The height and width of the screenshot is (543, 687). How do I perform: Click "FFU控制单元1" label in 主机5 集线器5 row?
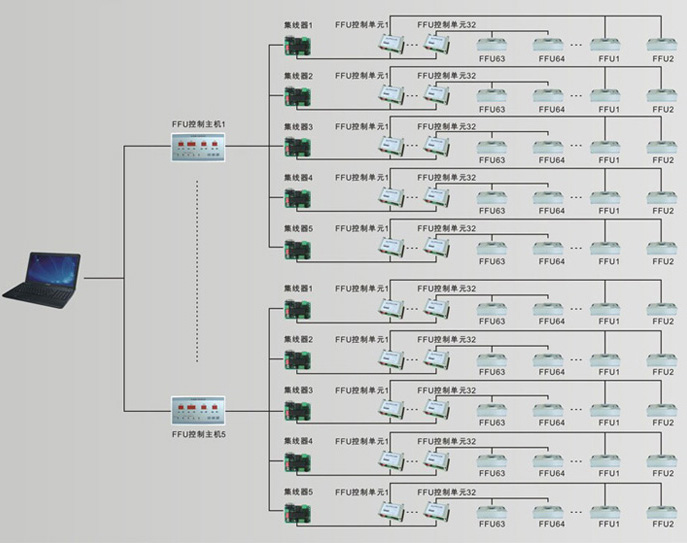click(x=362, y=492)
